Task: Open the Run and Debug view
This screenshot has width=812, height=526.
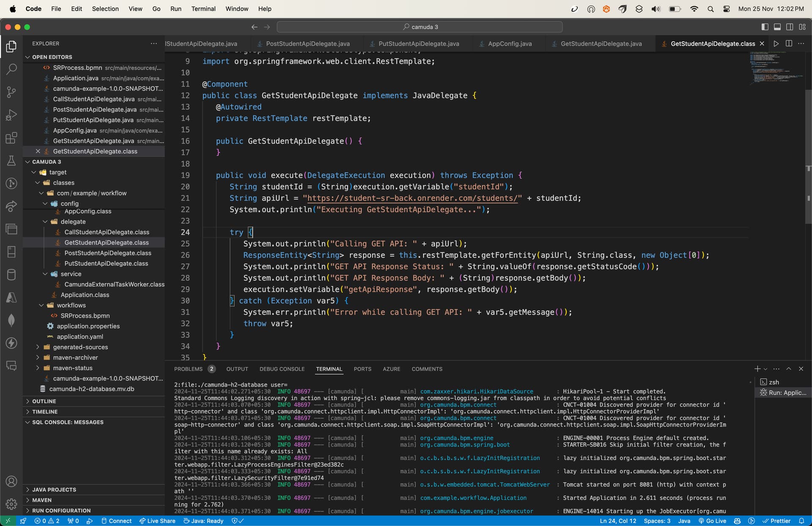Action: coord(11,115)
